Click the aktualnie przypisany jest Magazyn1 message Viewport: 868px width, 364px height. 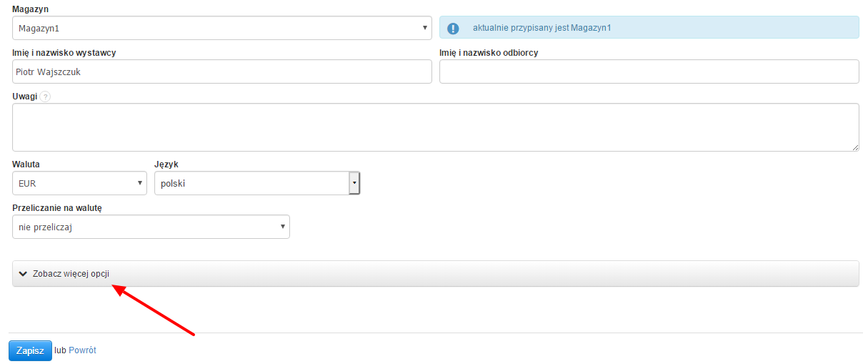coord(542,28)
